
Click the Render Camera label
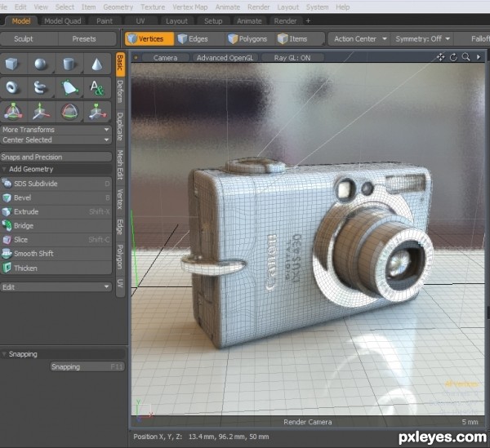[308, 422]
